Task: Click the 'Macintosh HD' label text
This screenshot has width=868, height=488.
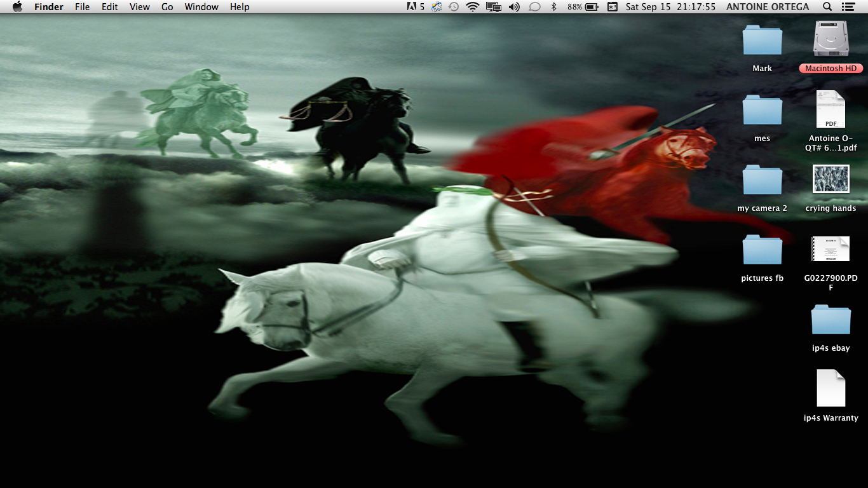Action: [831, 69]
